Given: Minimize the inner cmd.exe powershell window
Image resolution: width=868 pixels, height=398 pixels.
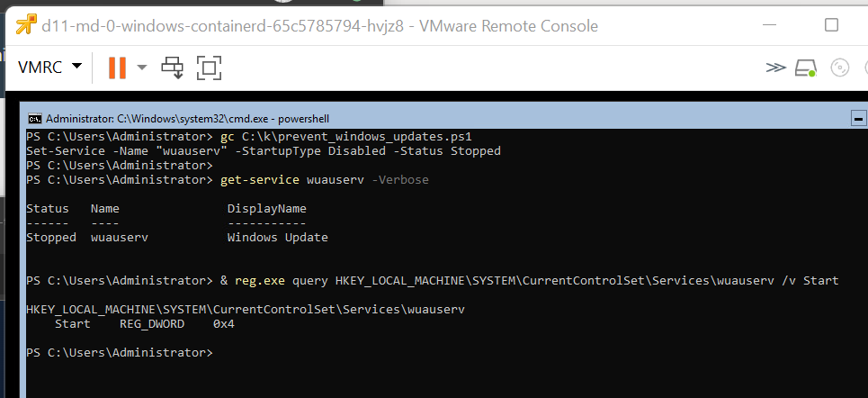Looking at the screenshot, I should pyautogui.click(x=858, y=118).
